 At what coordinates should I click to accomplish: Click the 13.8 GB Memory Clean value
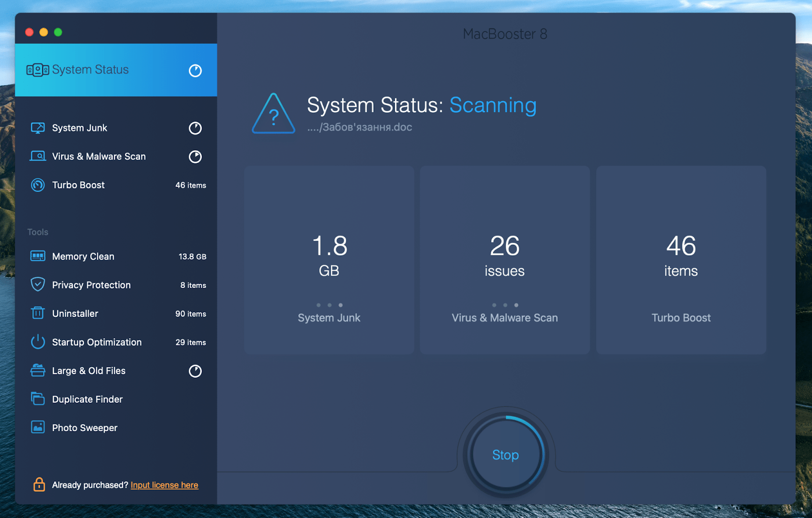pyautogui.click(x=192, y=256)
